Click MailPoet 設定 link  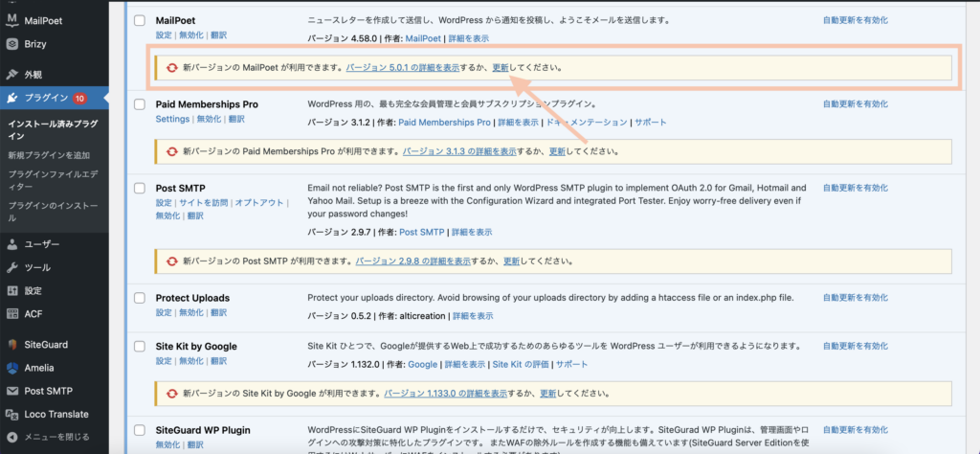(x=163, y=35)
